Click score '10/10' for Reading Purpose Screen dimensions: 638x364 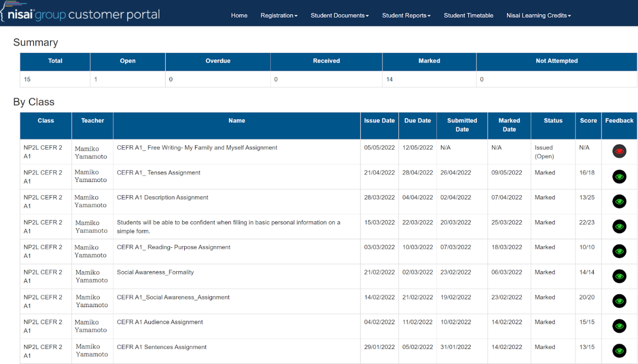pyautogui.click(x=587, y=247)
